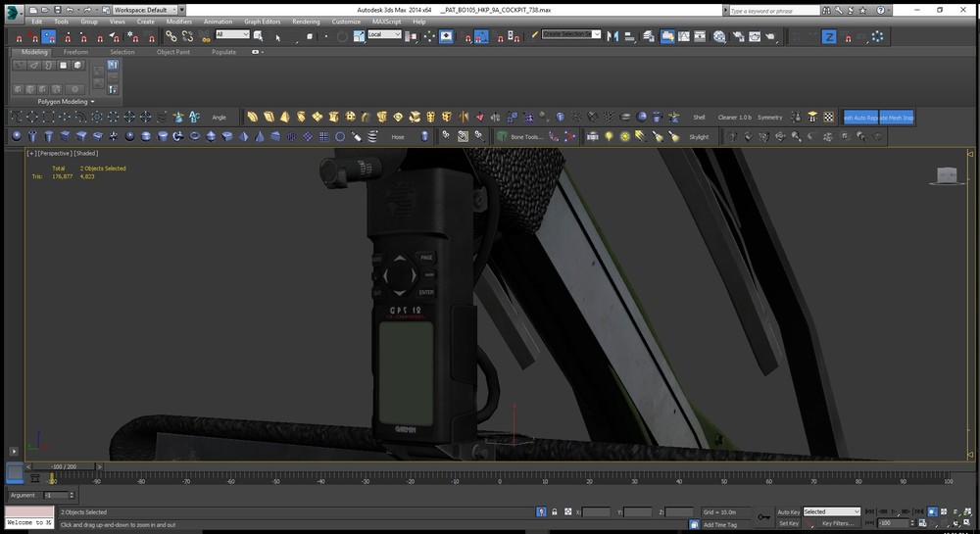980x534 pixels.
Task: Open the Modifiers menu
Action: click(x=178, y=21)
